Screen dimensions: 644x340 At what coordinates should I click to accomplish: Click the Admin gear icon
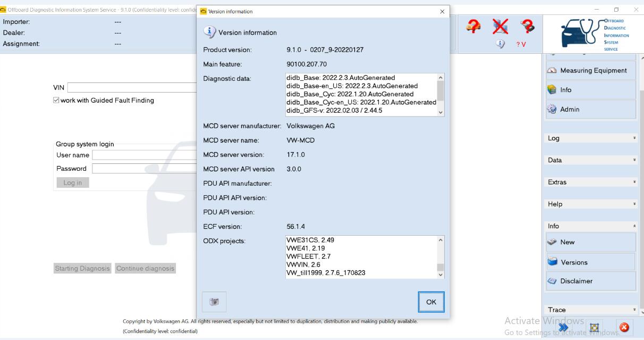click(x=552, y=109)
